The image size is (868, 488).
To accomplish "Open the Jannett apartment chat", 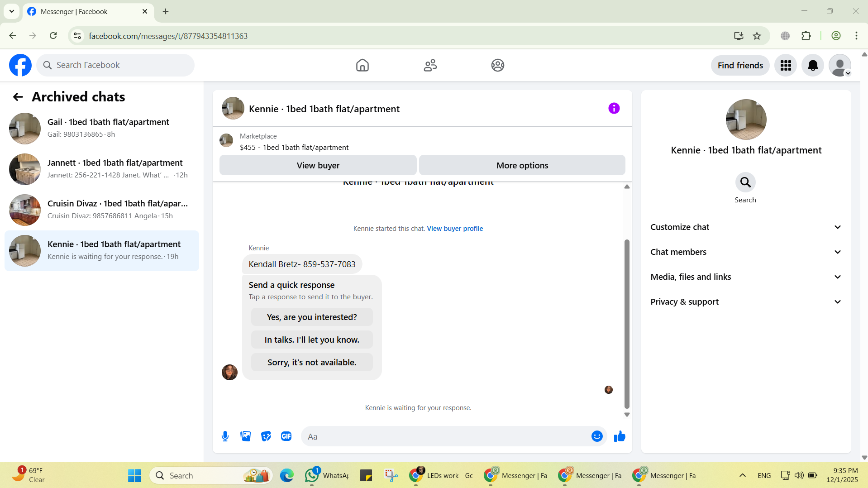I will point(102,169).
